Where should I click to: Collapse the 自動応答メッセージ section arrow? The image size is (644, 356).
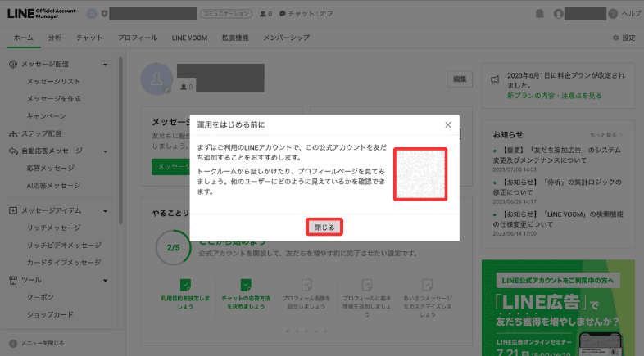click(x=105, y=151)
